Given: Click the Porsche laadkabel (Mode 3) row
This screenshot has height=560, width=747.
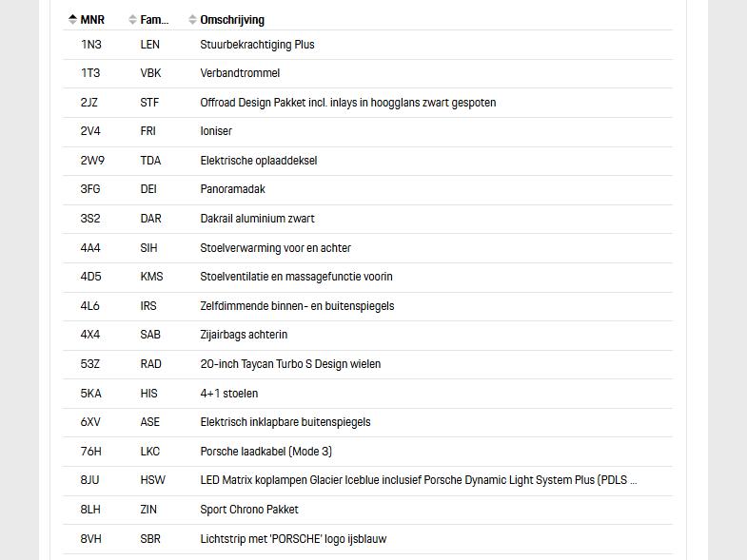Looking at the screenshot, I should 367,452.
